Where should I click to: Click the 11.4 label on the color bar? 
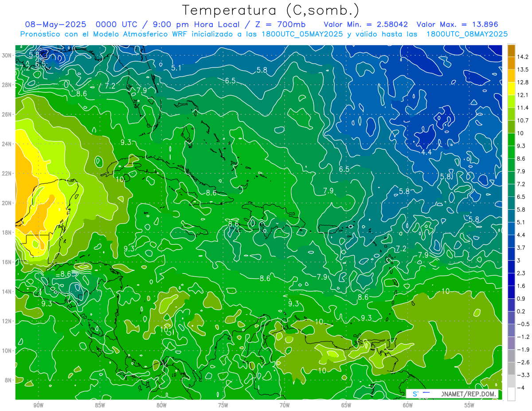523,108
